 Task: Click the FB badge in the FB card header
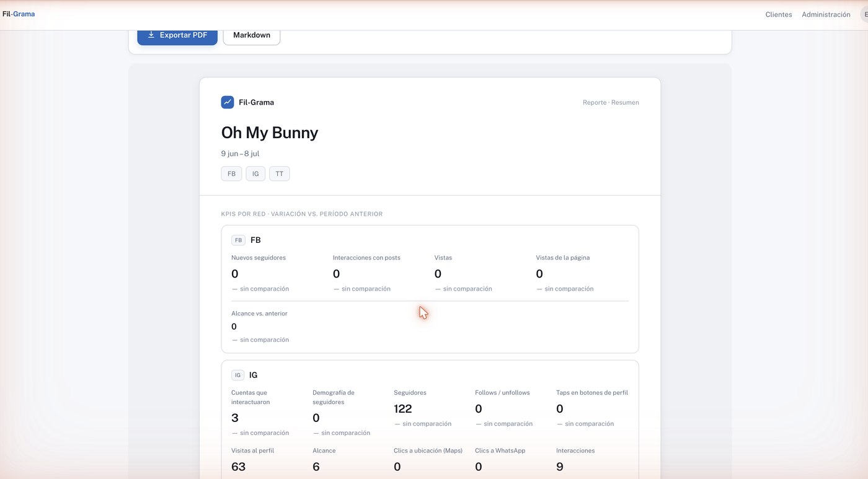pyautogui.click(x=239, y=240)
